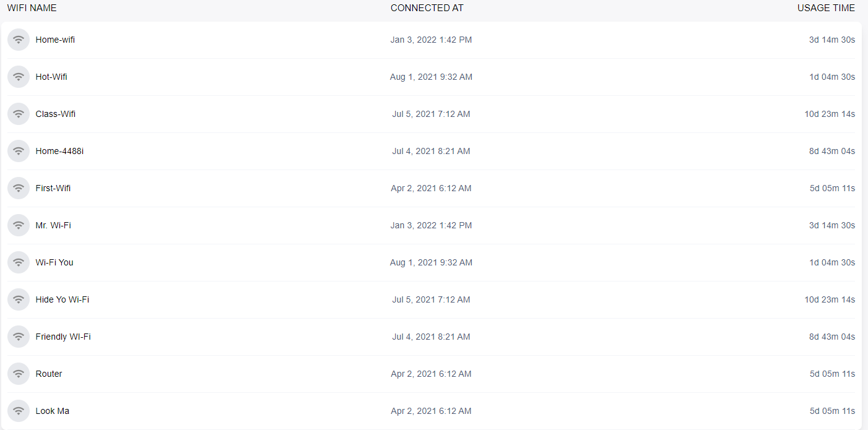This screenshot has height=430, width=868.
Task: Select the Wi-Fi icon beside Mr. Wi-Fi
Action: click(x=19, y=225)
